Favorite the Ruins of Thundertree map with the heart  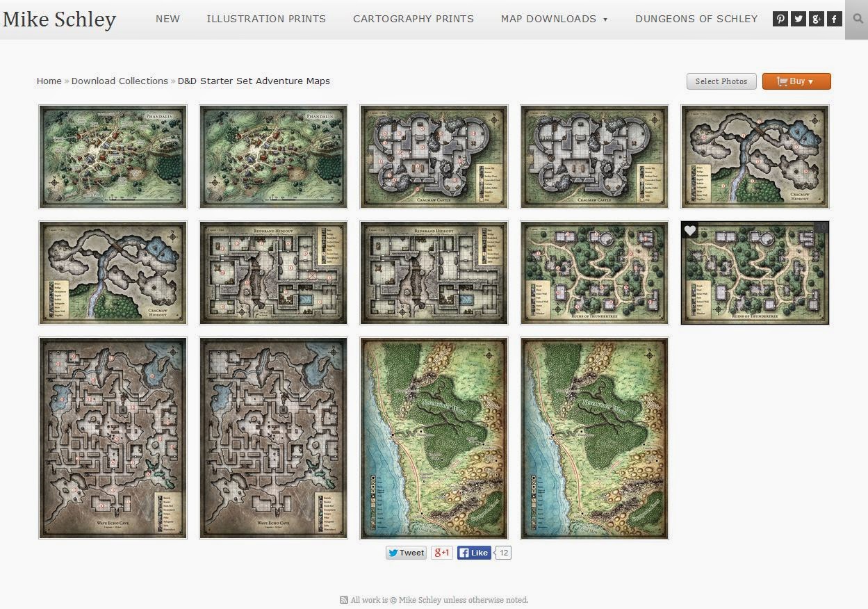[x=689, y=229]
